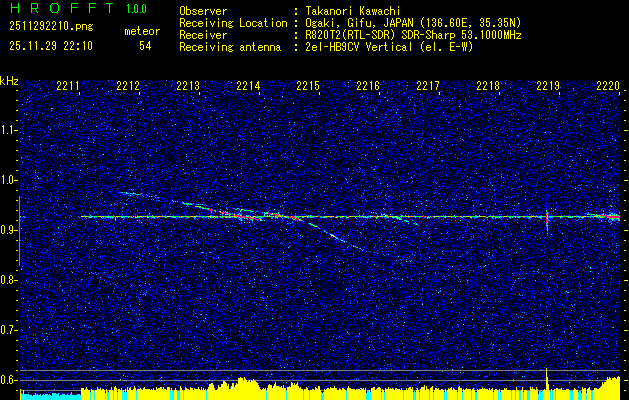
Task: Click the Receiving Location Ogaki, Gifu text
Action: [x=413, y=23]
